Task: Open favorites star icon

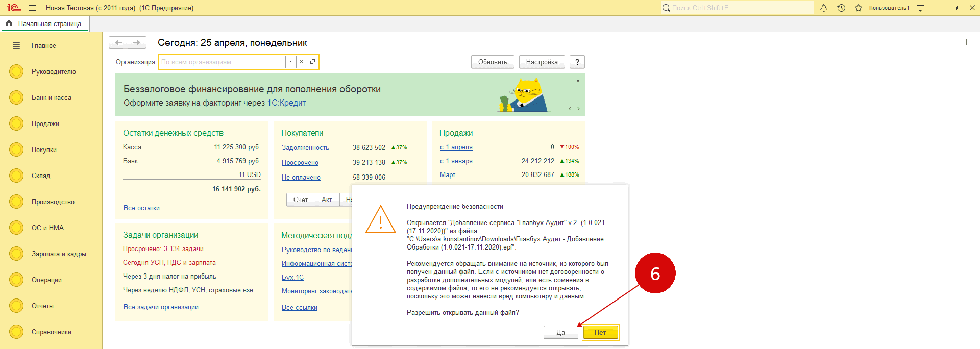Action: [x=859, y=8]
